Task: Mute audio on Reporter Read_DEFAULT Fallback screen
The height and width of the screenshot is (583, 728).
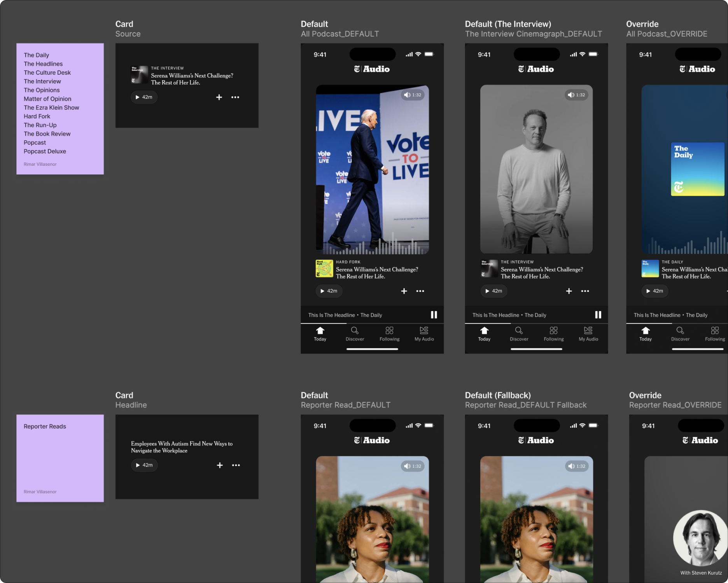Action: 577,466
